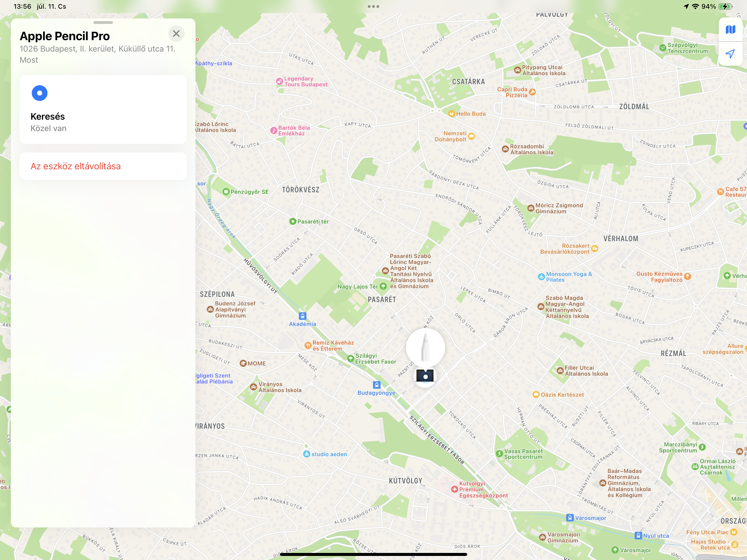Center map on current location arrow

point(730,54)
